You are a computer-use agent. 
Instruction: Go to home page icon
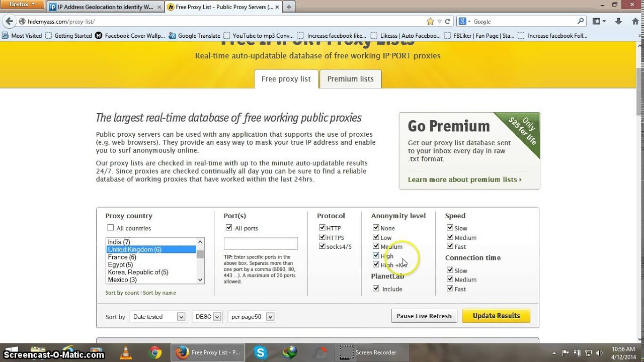(x=634, y=22)
